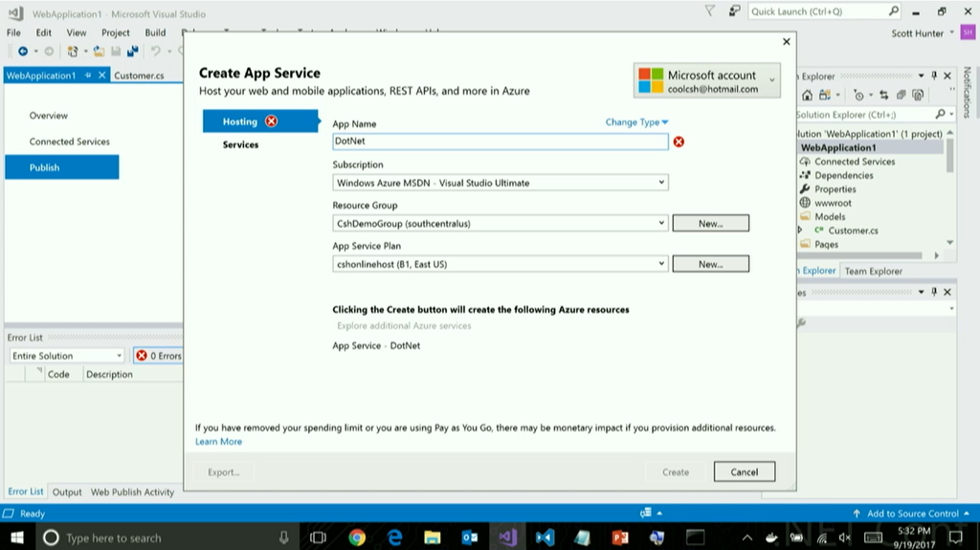Expand the Change Type dropdown
The width and height of the screenshot is (980, 550).
tap(636, 122)
